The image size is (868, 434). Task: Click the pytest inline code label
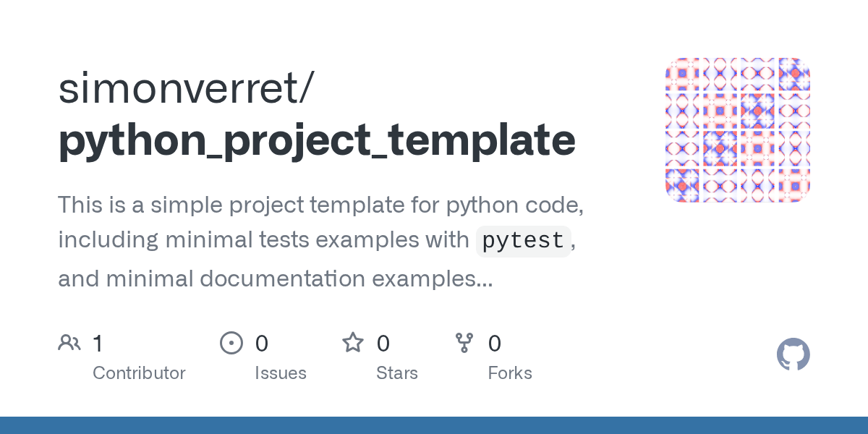pyautogui.click(x=523, y=241)
